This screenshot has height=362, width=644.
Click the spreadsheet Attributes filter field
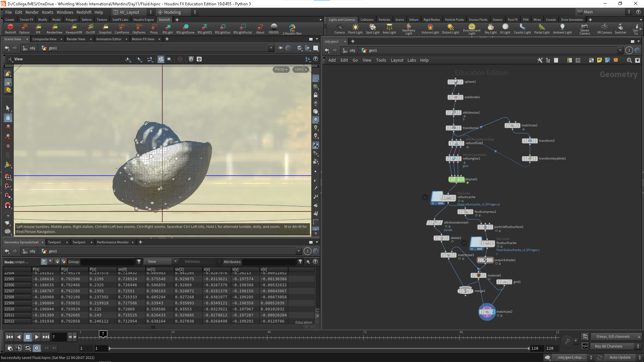click(x=269, y=261)
